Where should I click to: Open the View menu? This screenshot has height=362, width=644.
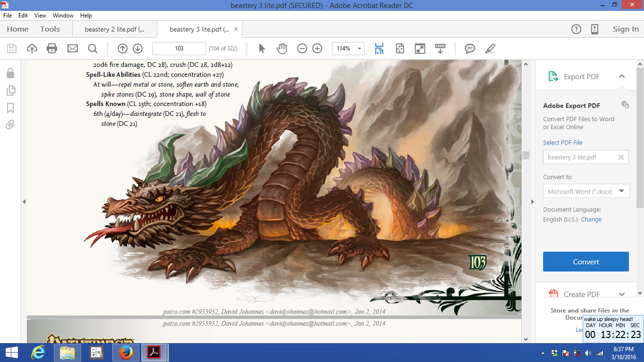tap(41, 16)
